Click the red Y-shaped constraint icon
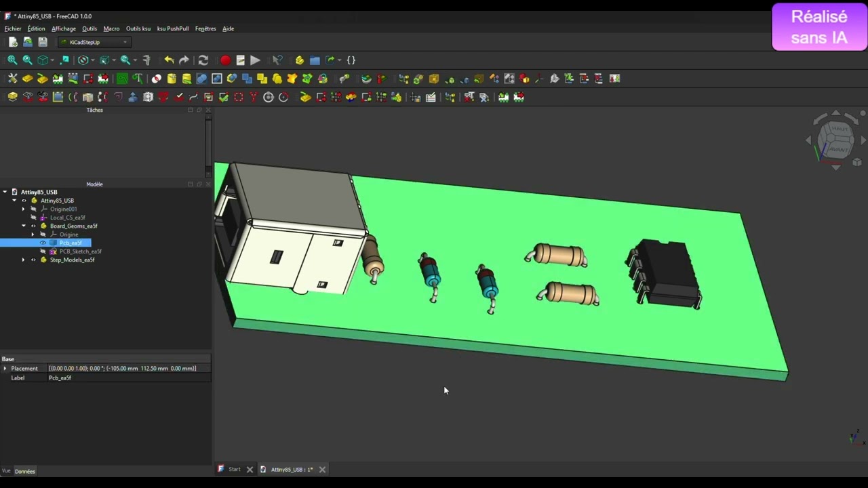This screenshot has height=488, width=868. [254, 98]
